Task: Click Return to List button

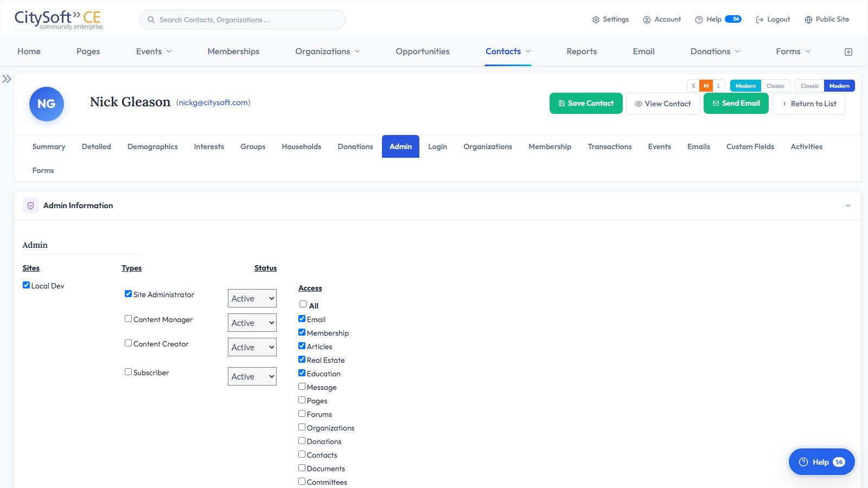Action: click(x=809, y=104)
